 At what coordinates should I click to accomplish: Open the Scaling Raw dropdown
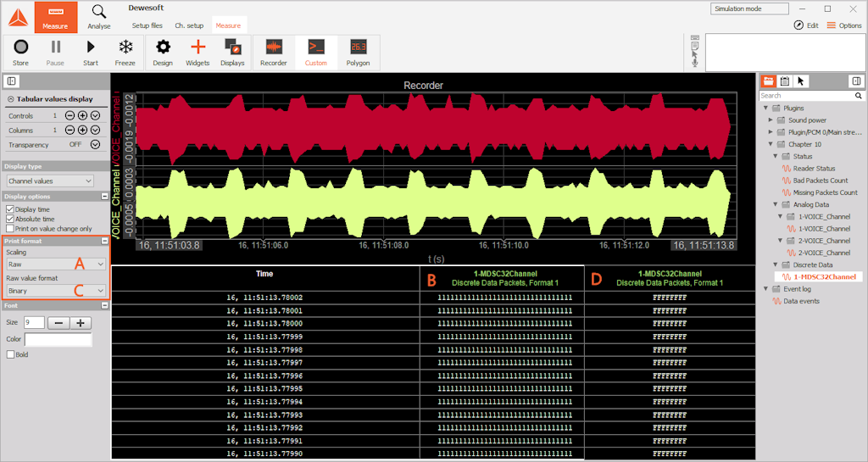coord(55,264)
